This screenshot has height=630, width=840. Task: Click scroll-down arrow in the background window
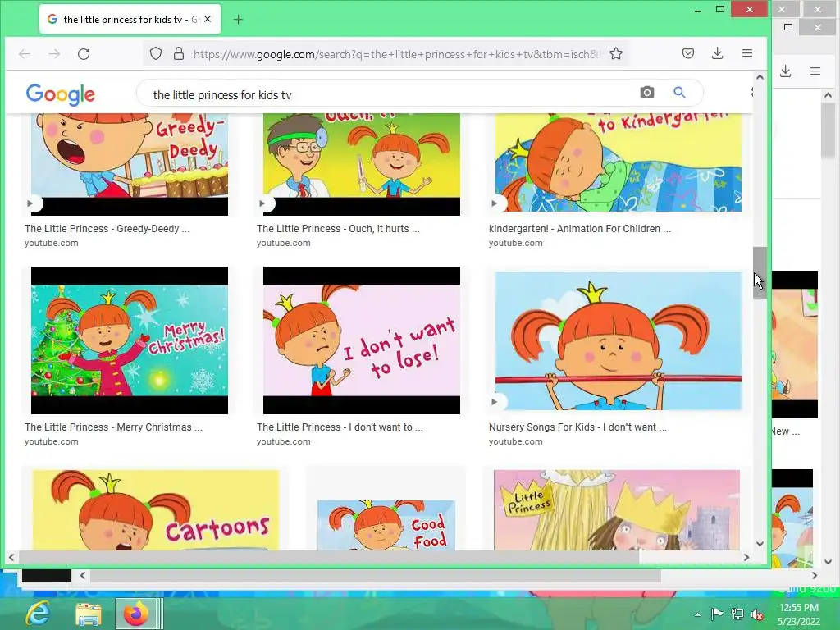coord(829,562)
